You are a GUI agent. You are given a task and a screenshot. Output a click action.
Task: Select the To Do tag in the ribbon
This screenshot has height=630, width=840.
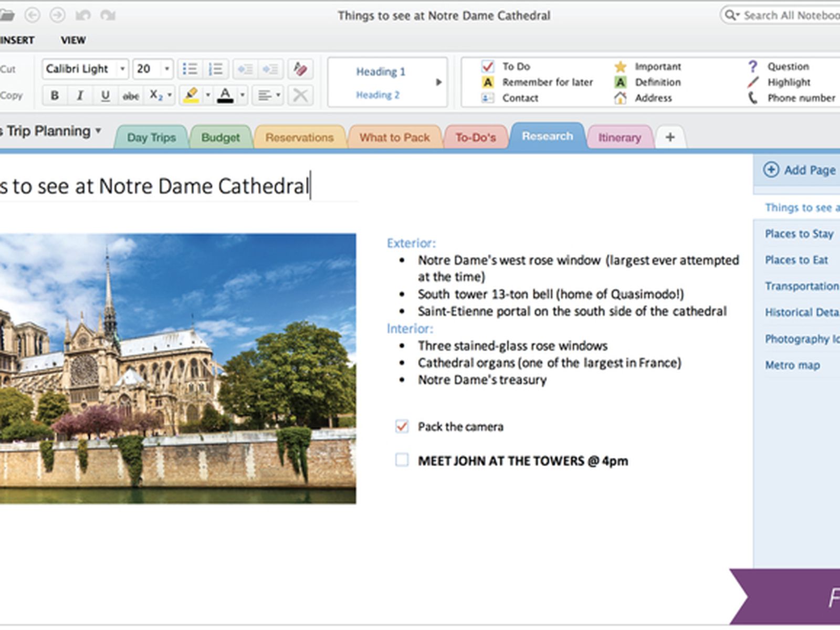506,67
